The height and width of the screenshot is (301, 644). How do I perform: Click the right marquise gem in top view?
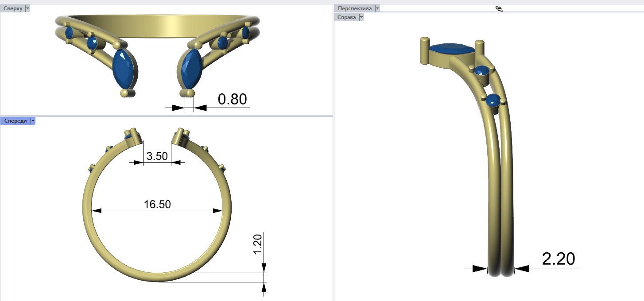[191, 69]
